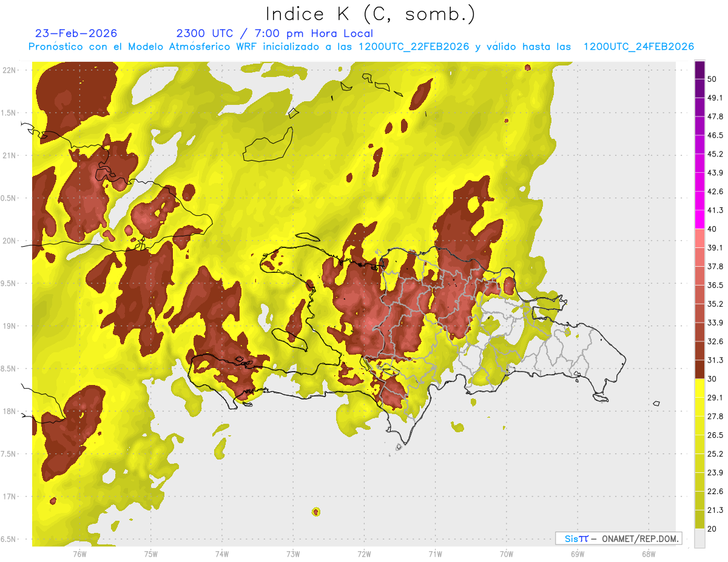Click the "17N" latitude label
The image size is (728, 562).
(8, 497)
